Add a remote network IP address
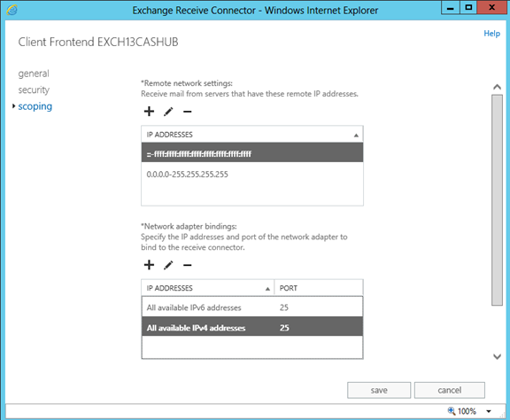 click(149, 112)
